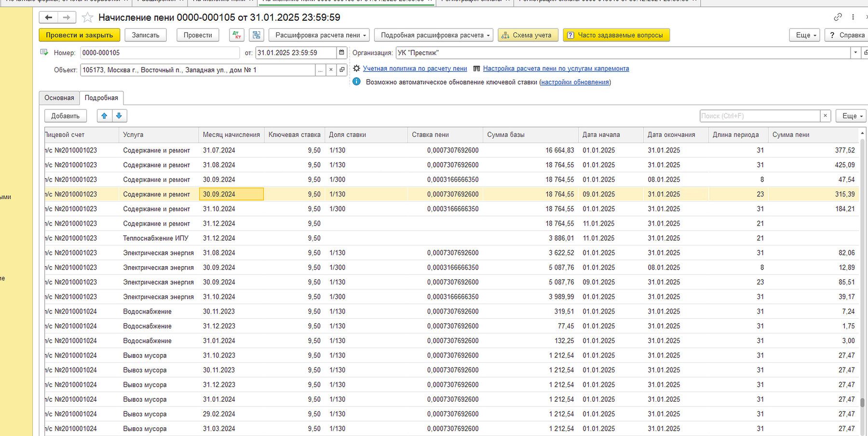This screenshot has width=868, height=436.
Task: Clear the table search box
Action: pos(825,116)
